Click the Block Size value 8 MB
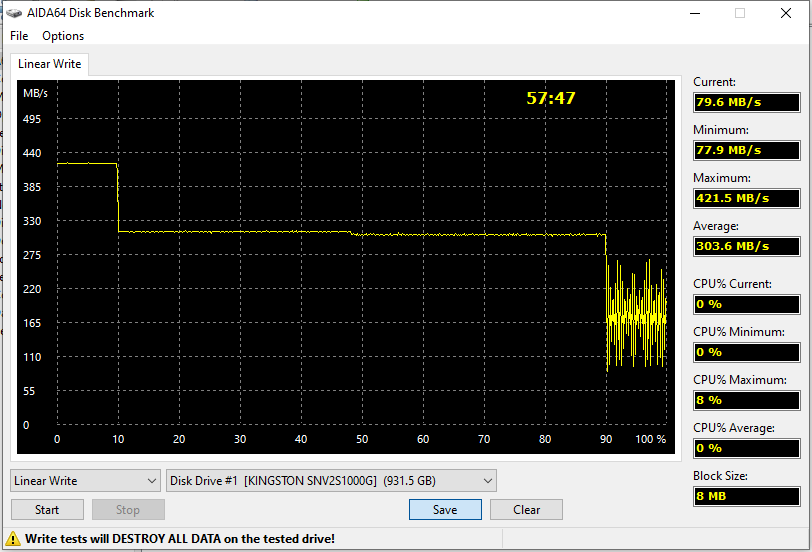Screen dimensions: 812x552 747,496
